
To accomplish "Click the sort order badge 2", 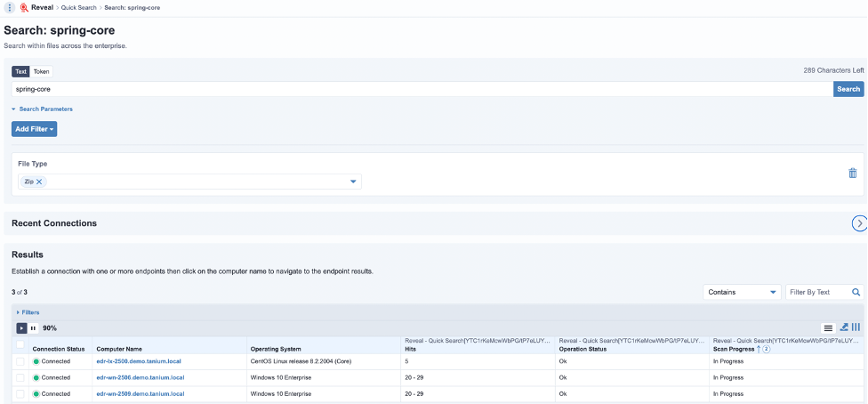I will [x=766, y=349].
